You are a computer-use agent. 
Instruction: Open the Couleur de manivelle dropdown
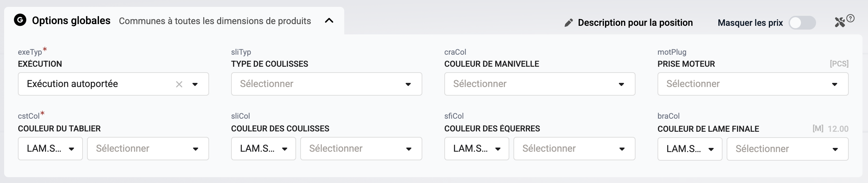540,84
